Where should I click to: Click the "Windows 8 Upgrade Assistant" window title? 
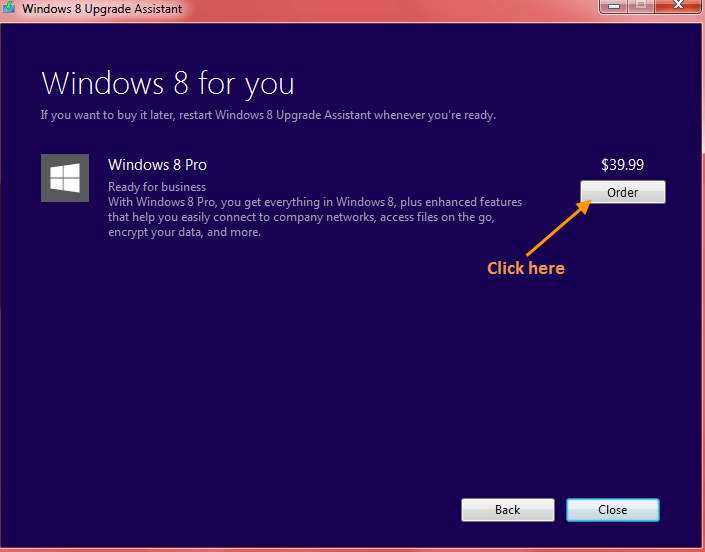pyautogui.click(x=102, y=9)
